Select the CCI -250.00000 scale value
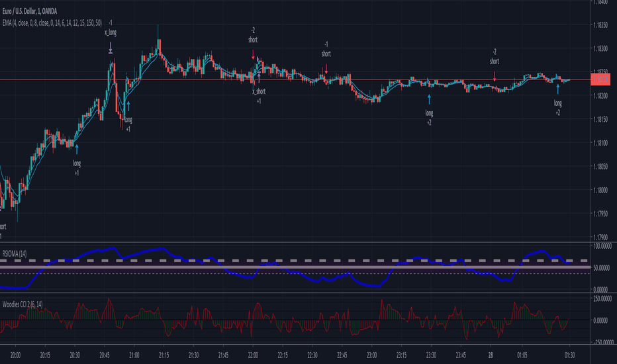The image size is (617, 364). (602, 342)
